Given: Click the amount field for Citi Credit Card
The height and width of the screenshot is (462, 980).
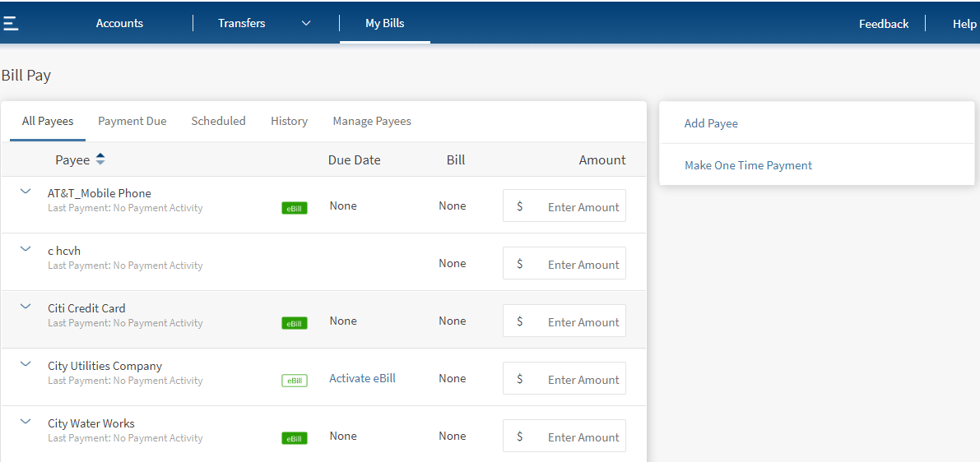Looking at the screenshot, I should coord(574,321).
